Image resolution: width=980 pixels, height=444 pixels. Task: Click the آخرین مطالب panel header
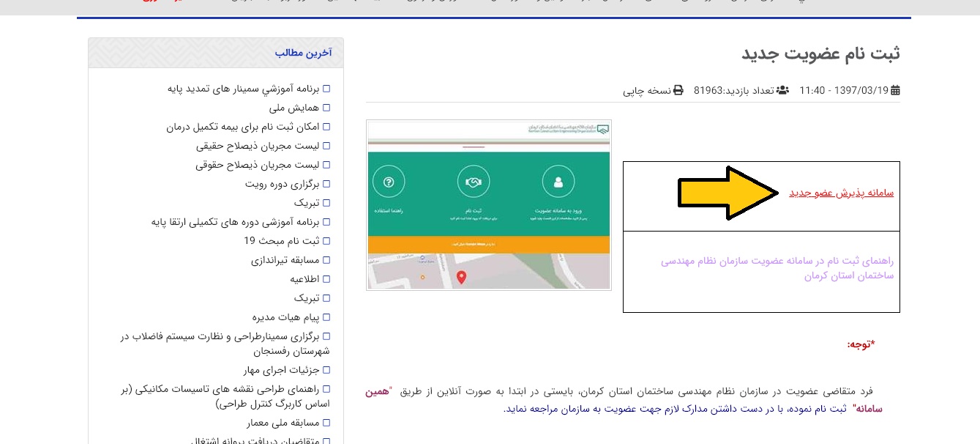coord(304,52)
